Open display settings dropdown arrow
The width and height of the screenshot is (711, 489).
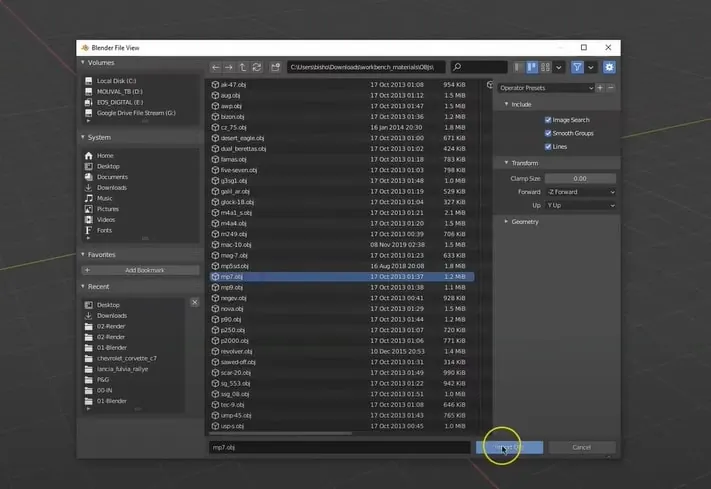(x=559, y=67)
